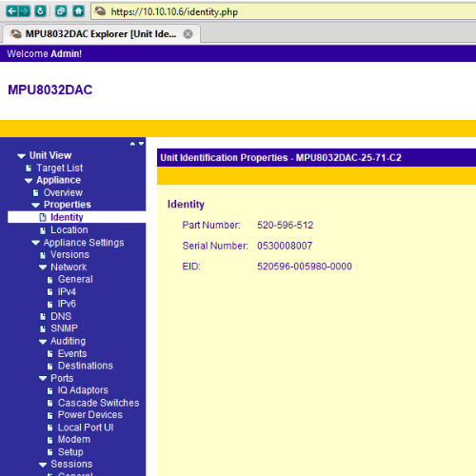Collapse the Properties tree node
476x476 pixels.
(36, 206)
